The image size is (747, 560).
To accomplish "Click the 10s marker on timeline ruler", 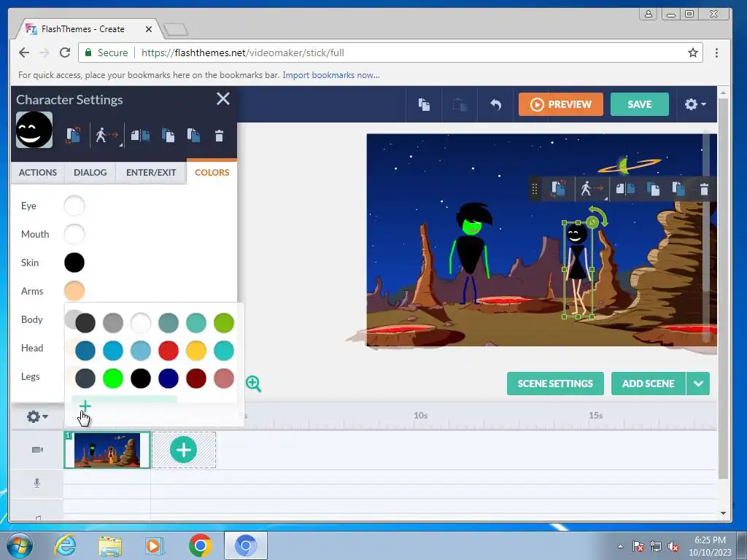I will tap(420, 416).
